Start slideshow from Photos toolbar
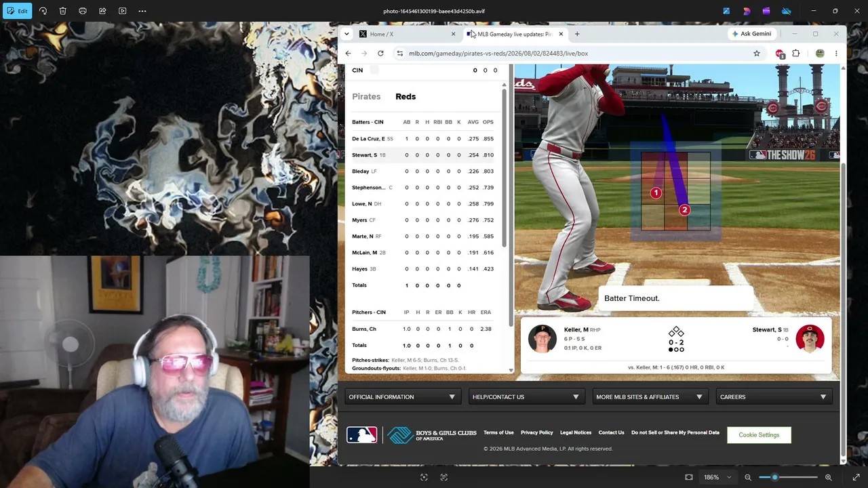868x488 pixels. pos(122,11)
